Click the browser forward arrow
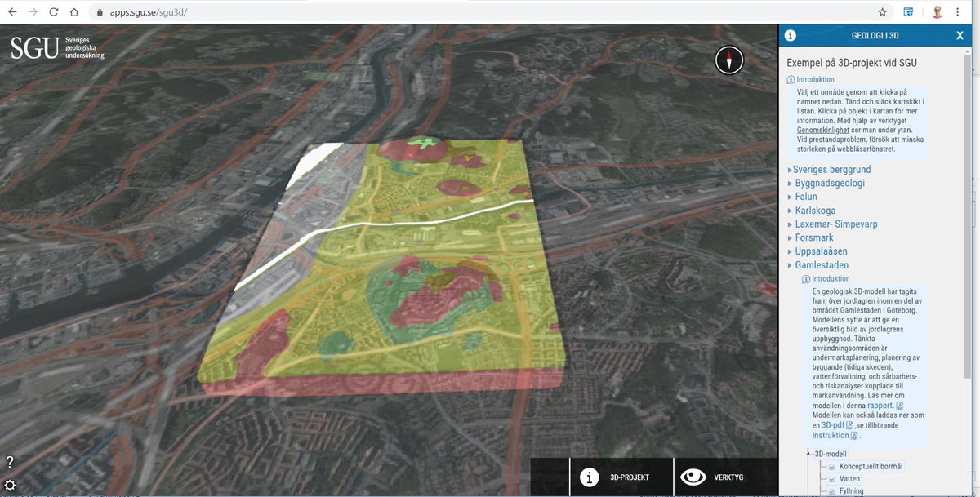The height and width of the screenshot is (497, 980). [33, 12]
